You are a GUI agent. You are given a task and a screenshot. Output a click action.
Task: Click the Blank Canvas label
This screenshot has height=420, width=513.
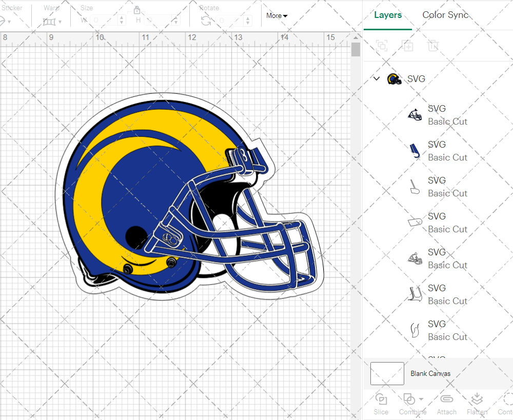pyautogui.click(x=430, y=373)
